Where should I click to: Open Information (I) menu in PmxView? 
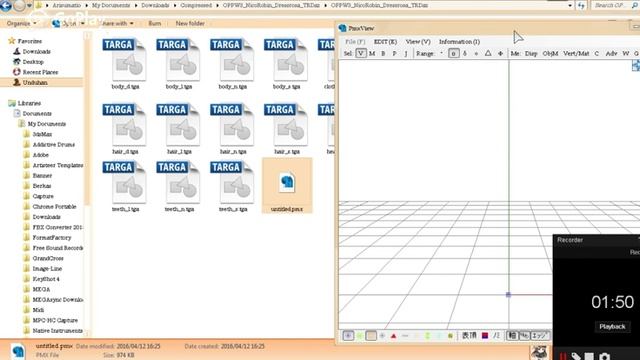pyautogui.click(x=459, y=42)
